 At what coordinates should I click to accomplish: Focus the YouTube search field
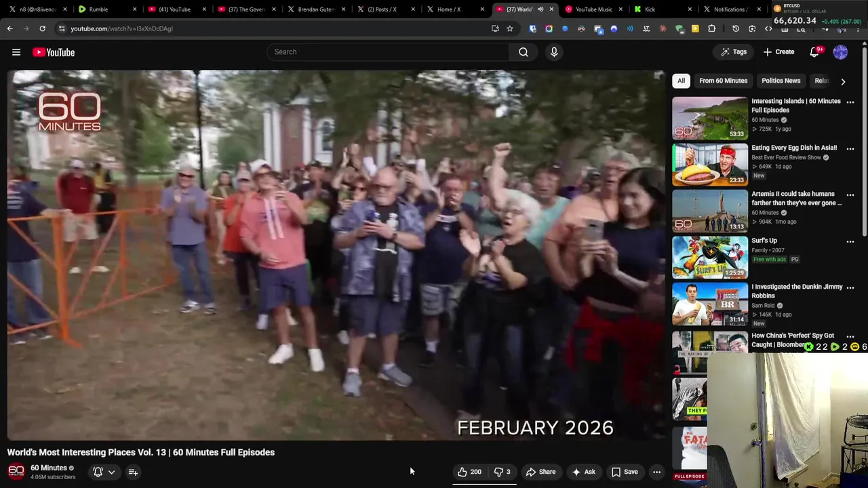(388, 52)
